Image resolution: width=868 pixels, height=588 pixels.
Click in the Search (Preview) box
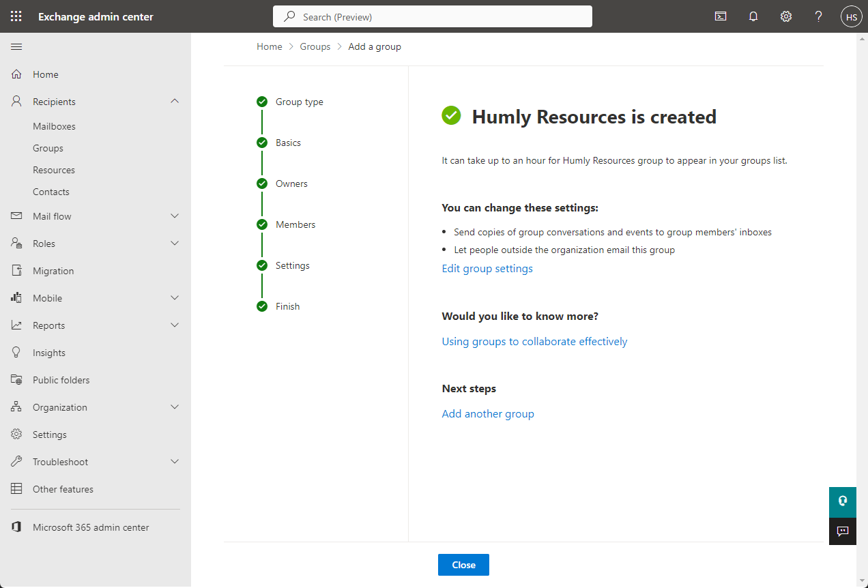tap(433, 17)
